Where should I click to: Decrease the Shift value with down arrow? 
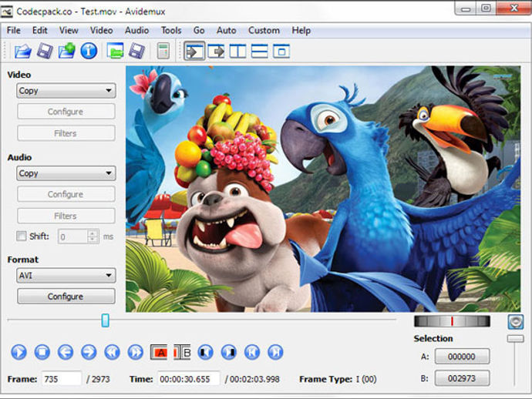[93, 240]
